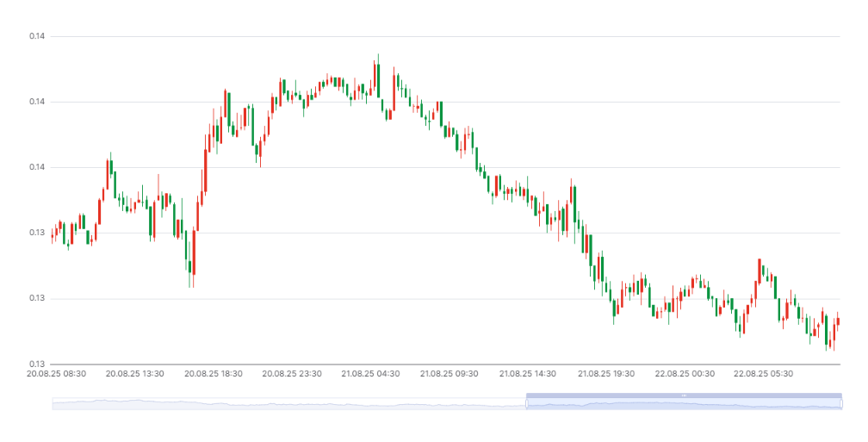The image size is (868, 442).
Task: Click the 21.08.25 14:30 time axis label
Action: (528, 374)
